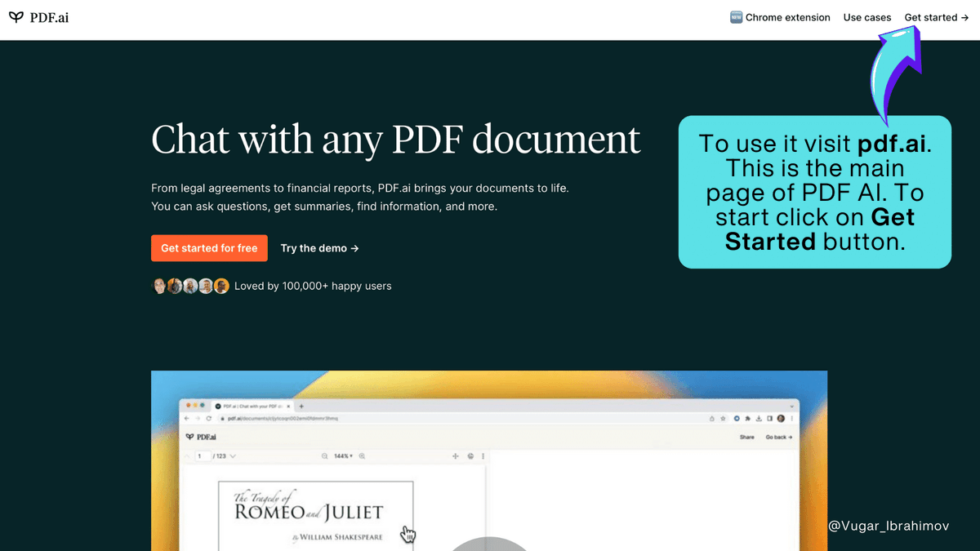Click the pan/move crosshair icon in PDF toolbar
The width and height of the screenshot is (980, 551).
click(456, 456)
